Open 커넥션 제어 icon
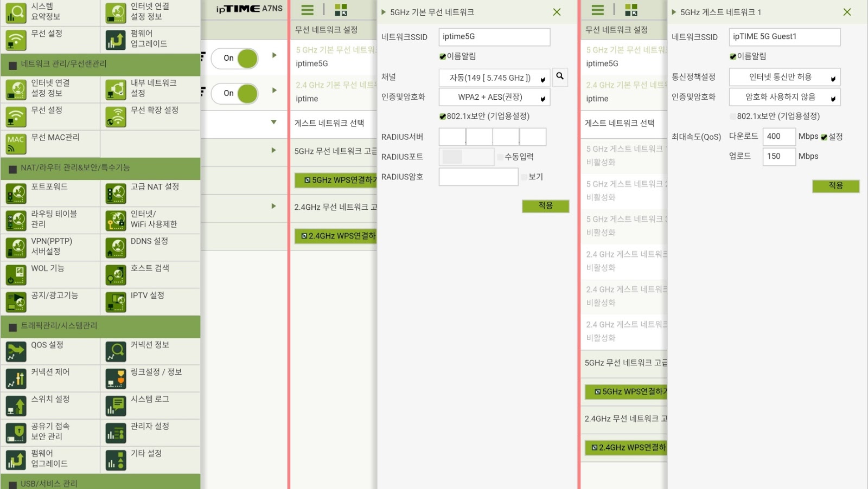 click(x=16, y=378)
